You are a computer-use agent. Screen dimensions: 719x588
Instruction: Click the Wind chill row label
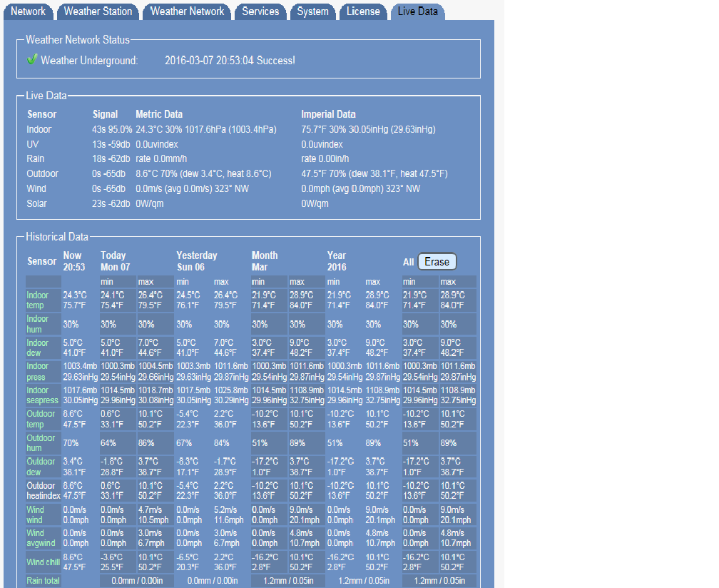pyautogui.click(x=43, y=562)
